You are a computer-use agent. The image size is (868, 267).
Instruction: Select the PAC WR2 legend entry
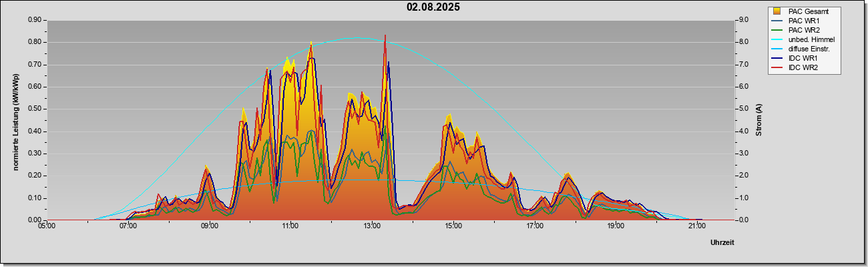pyautogui.click(x=803, y=30)
